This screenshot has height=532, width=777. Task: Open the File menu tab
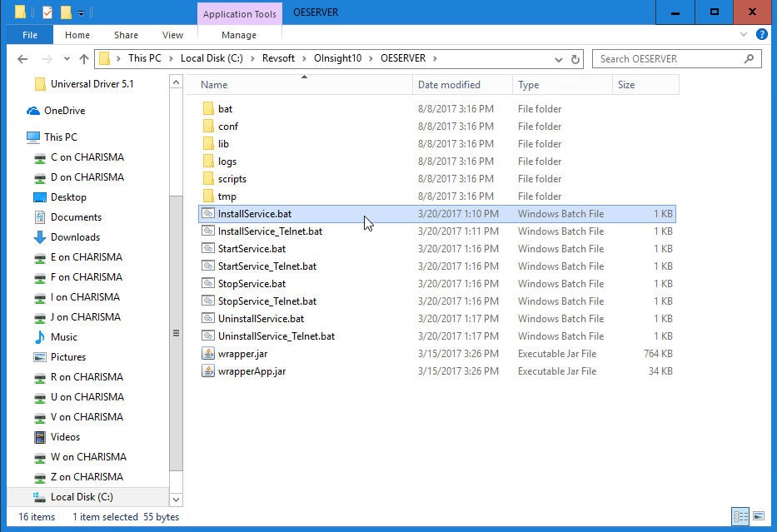pos(30,35)
